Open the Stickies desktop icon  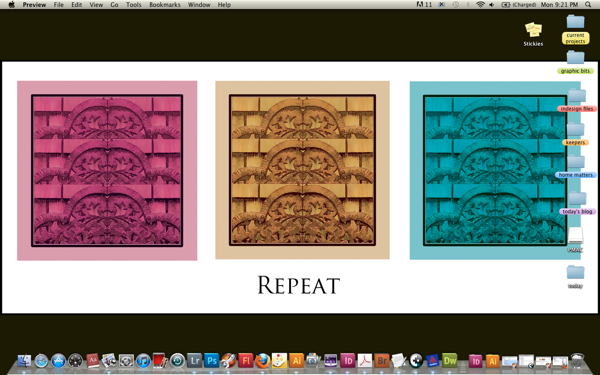pyautogui.click(x=533, y=34)
